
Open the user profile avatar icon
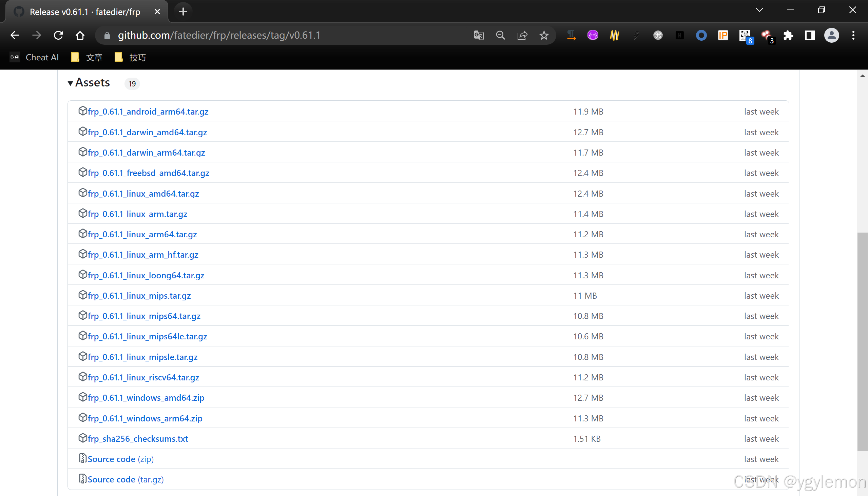coord(831,35)
